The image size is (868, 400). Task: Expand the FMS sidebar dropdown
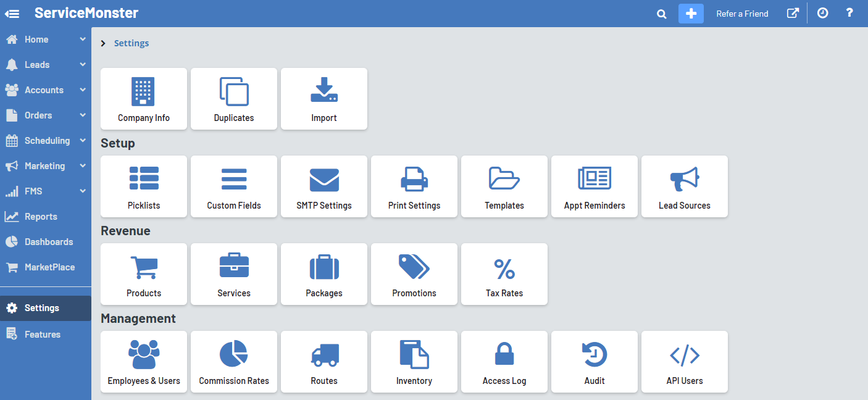click(83, 191)
